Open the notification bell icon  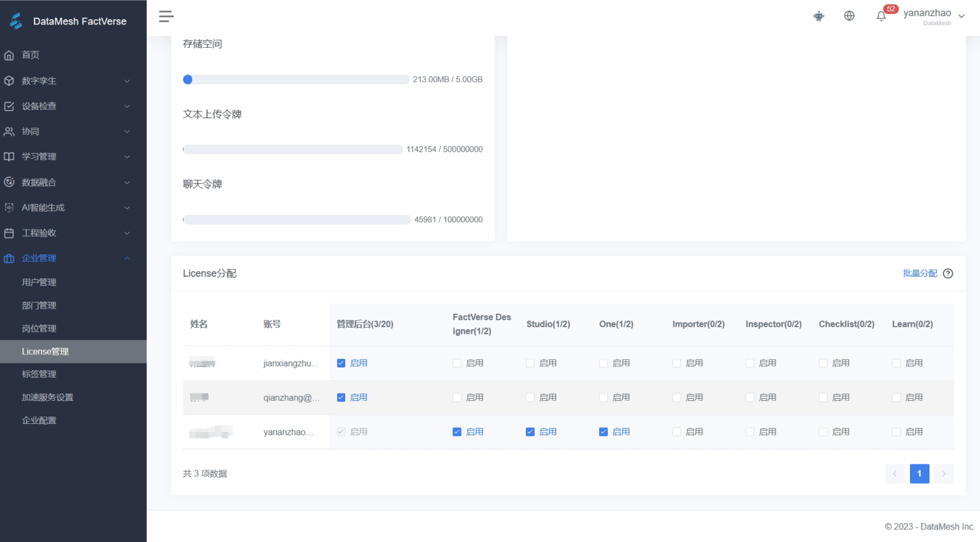pyautogui.click(x=881, y=16)
